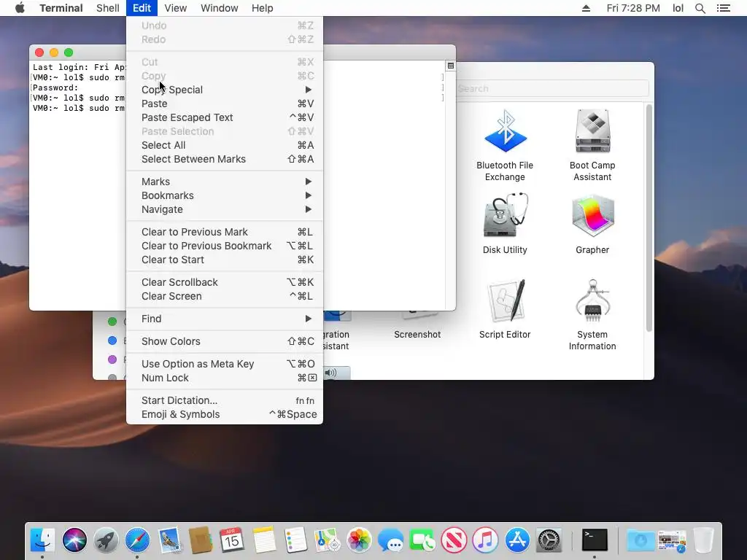747x560 pixels.
Task: Open the Window menu
Action: (x=219, y=8)
